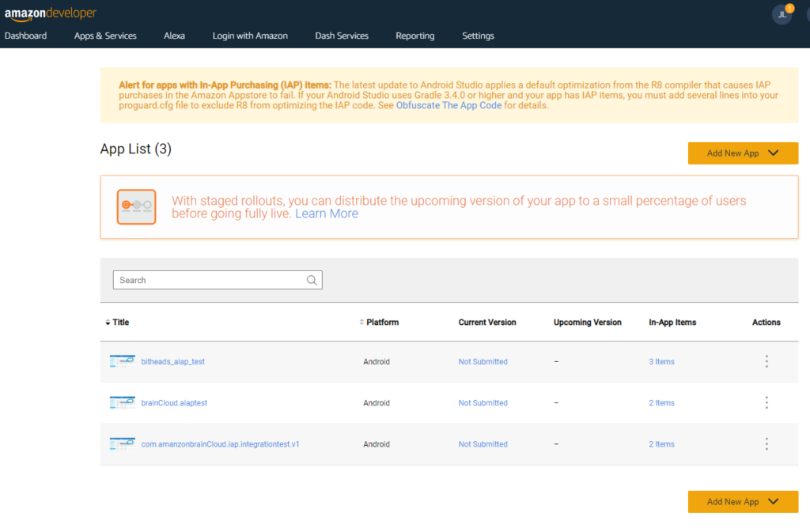The width and height of the screenshot is (810, 532).
Task: Open actions menu for brainCloud.aiaptest
Action: pos(766,402)
